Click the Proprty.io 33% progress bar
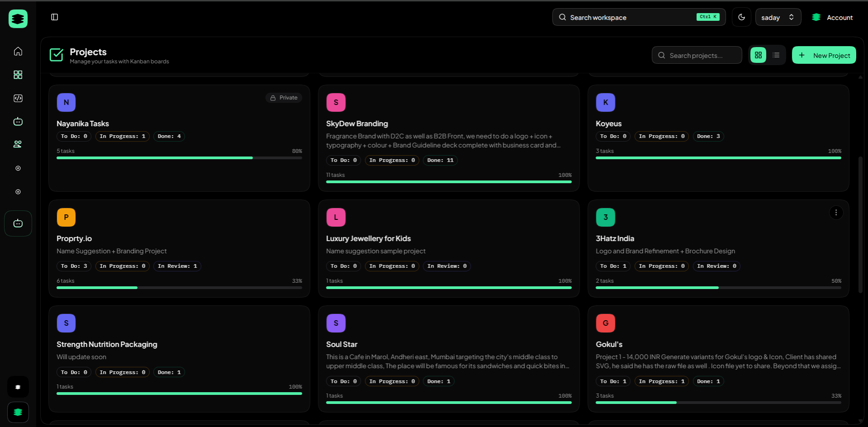 [179, 288]
